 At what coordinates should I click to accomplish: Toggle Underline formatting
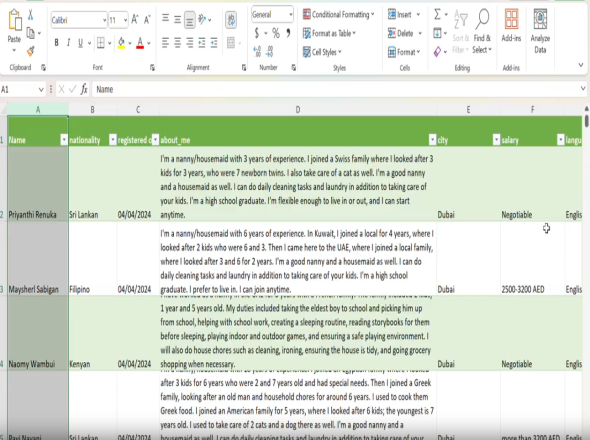(80, 43)
